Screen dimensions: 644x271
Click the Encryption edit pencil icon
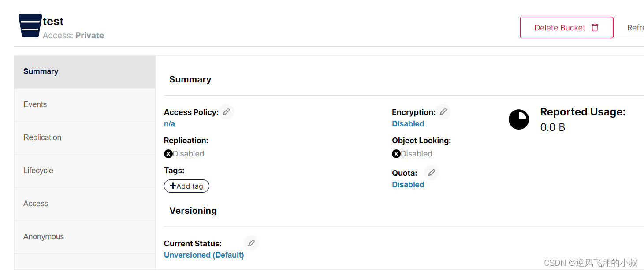pos(443,112)
